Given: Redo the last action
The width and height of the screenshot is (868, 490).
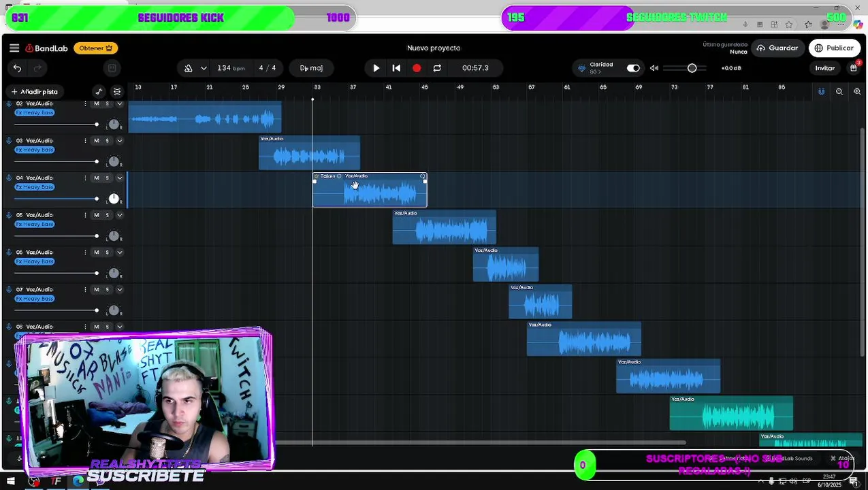Looking at the screenshot, I should click(38, 68).
